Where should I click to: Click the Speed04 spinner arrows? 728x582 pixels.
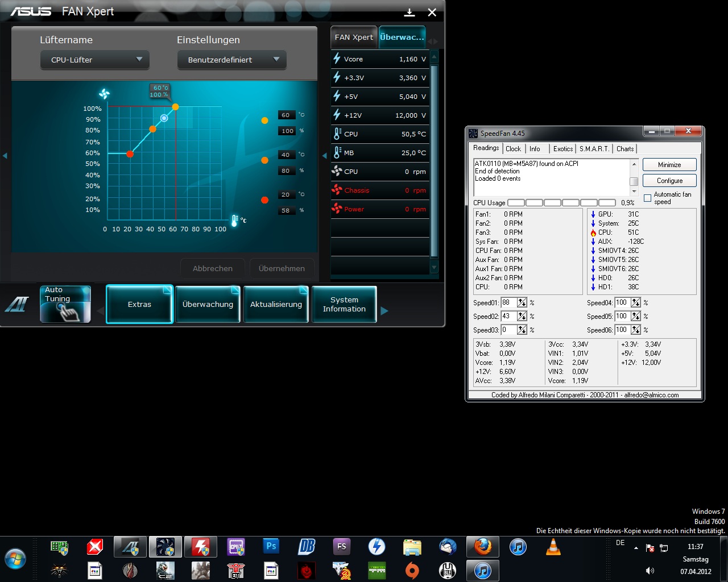coord(636,303)
